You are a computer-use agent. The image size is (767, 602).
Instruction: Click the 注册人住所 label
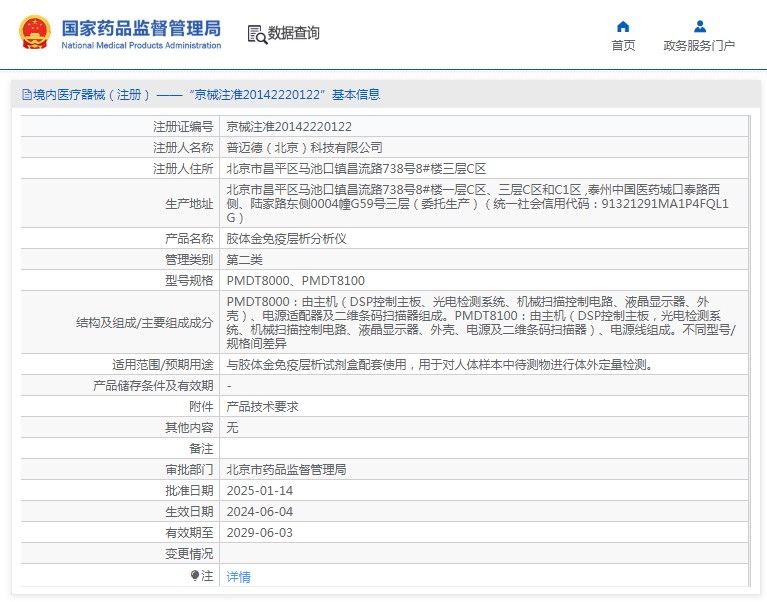pyautogui.click(x=183, y=169)
